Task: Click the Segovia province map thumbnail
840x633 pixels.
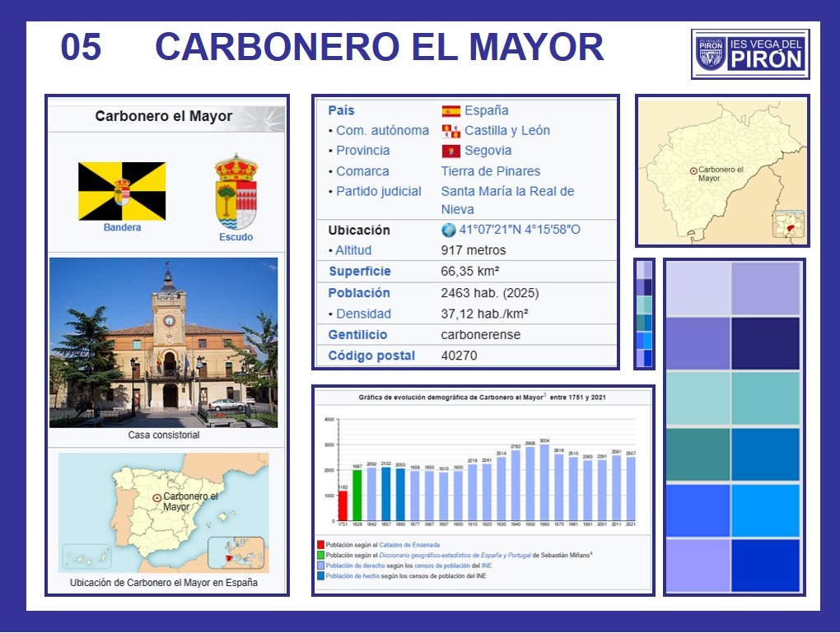Action: tap(722, 170)
